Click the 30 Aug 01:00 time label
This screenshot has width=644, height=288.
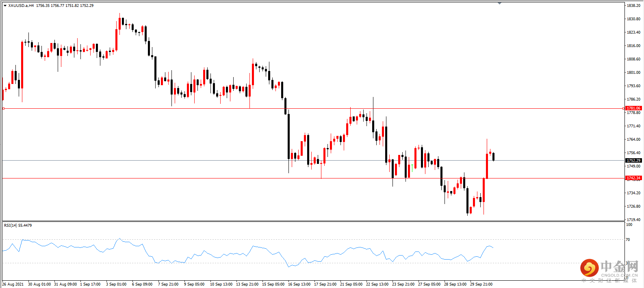tap(39, 284)
